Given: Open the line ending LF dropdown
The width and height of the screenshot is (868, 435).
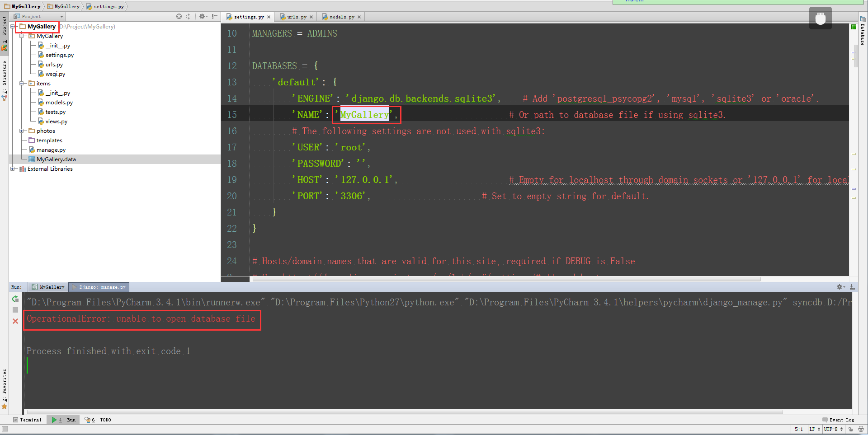Looking at the screenshot, I should point(814,429).
